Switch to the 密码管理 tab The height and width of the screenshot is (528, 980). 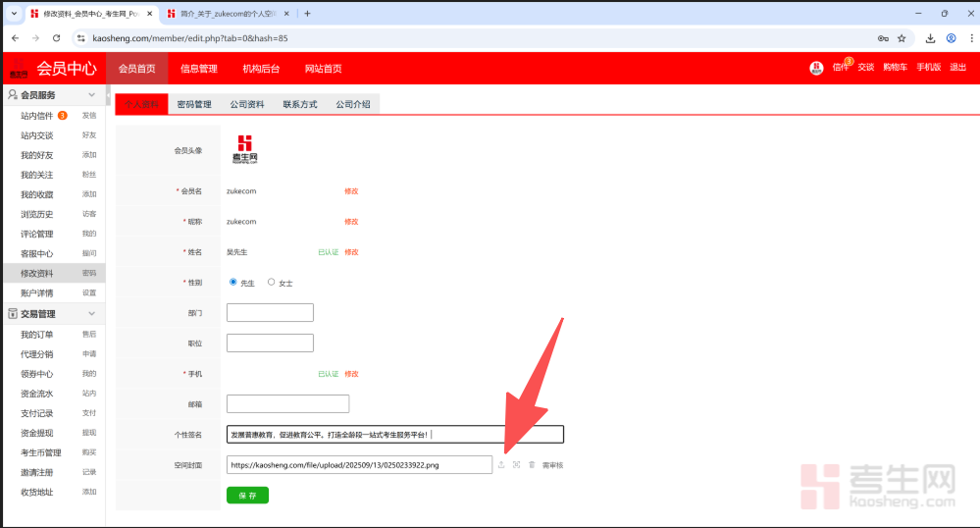point(194,104)
